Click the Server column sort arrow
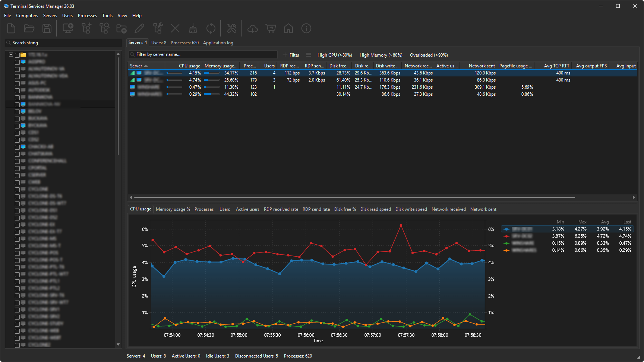Screen dimensions: 644x362 [x=145, y=66]
